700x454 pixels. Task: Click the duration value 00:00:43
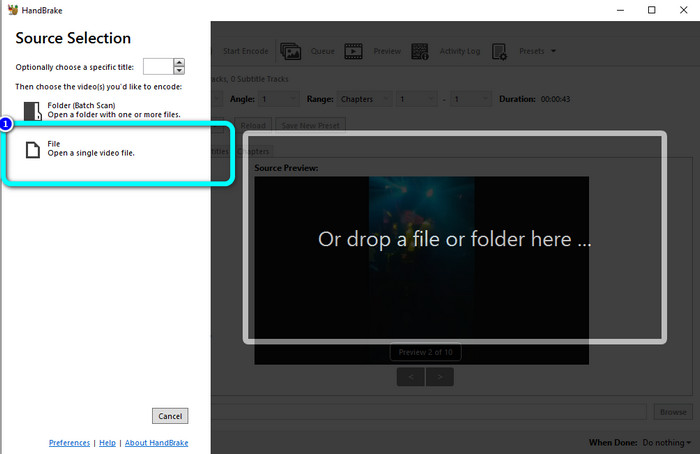click(x=555, y=99)
